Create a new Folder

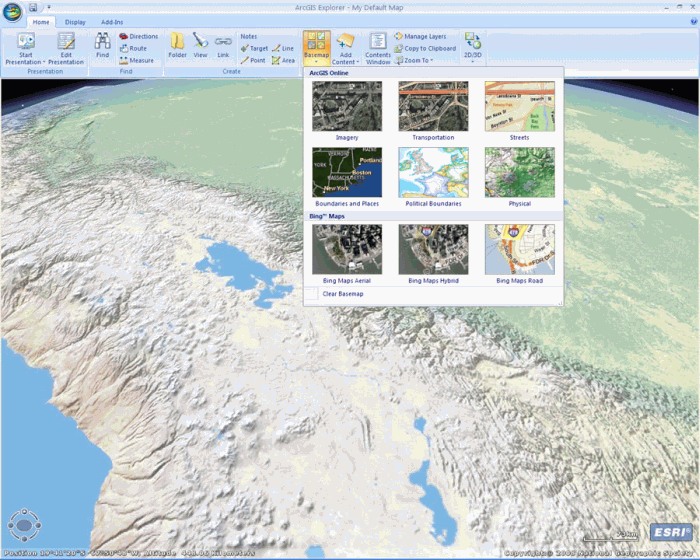click(x=177, y=45)
